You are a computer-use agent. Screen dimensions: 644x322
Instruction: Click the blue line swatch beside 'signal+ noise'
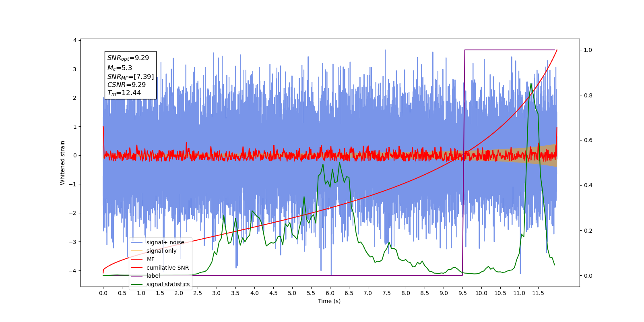pos(137,242)
